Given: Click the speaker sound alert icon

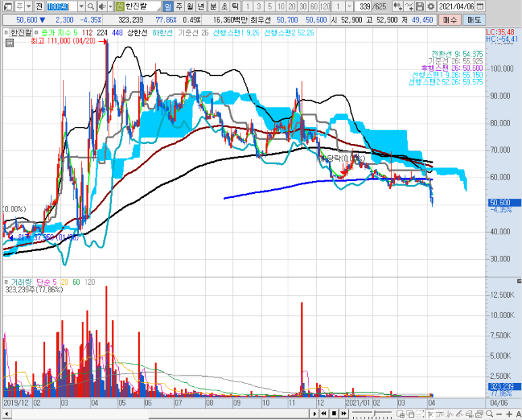Looking at the screenshot, I should tap(102, 6).
